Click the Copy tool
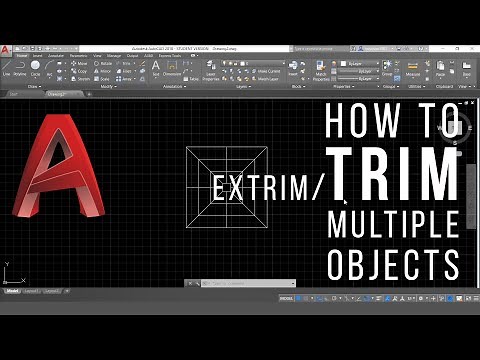Image resolution: width=480 pixels, height=360 pixels. pyautogui.click(x=79, y=71)
